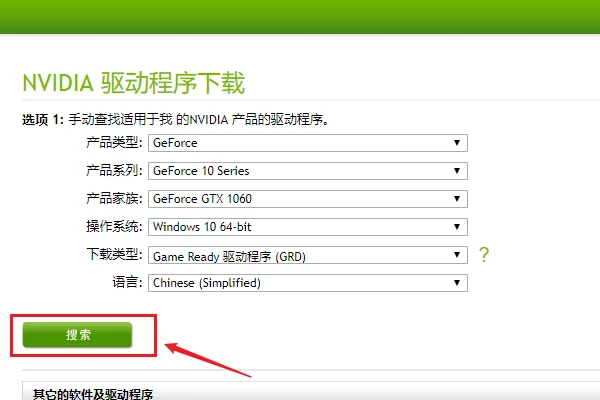
Task: Open the 产品类型 GeForce dropdown
Action: point(308,143)
